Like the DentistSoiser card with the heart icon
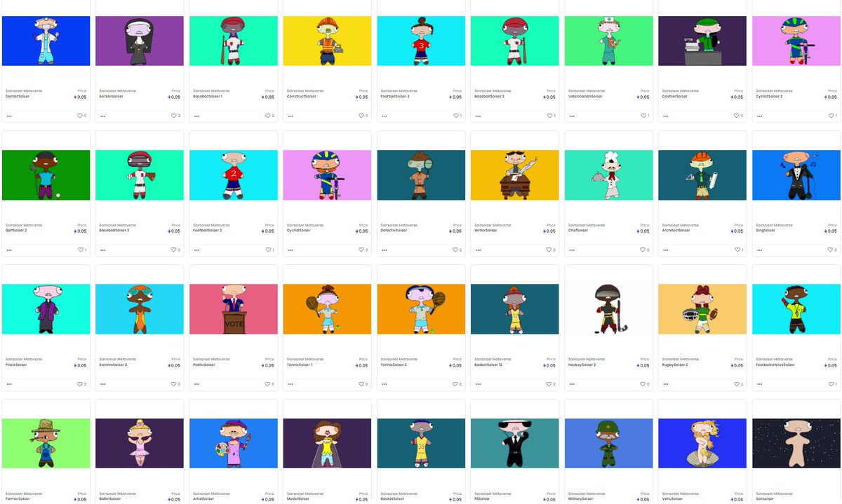The width and height of the screenshot is (842, 504). point(80,116)
